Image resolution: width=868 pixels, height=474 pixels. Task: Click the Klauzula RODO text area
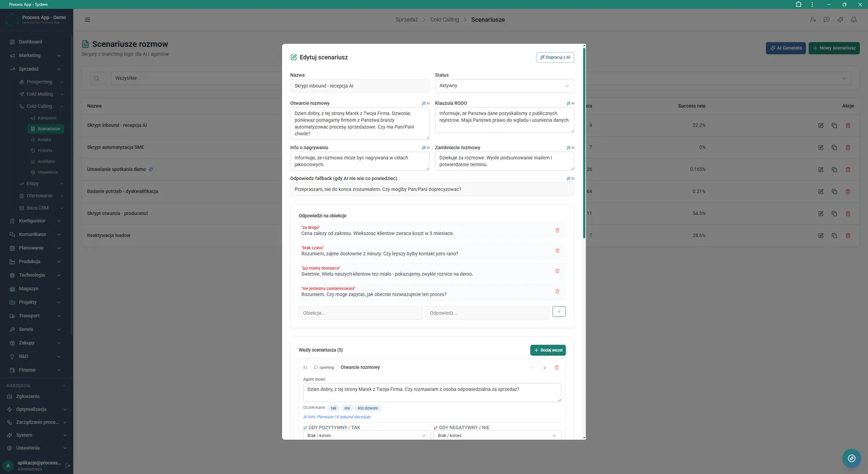(x=504, y=120)
